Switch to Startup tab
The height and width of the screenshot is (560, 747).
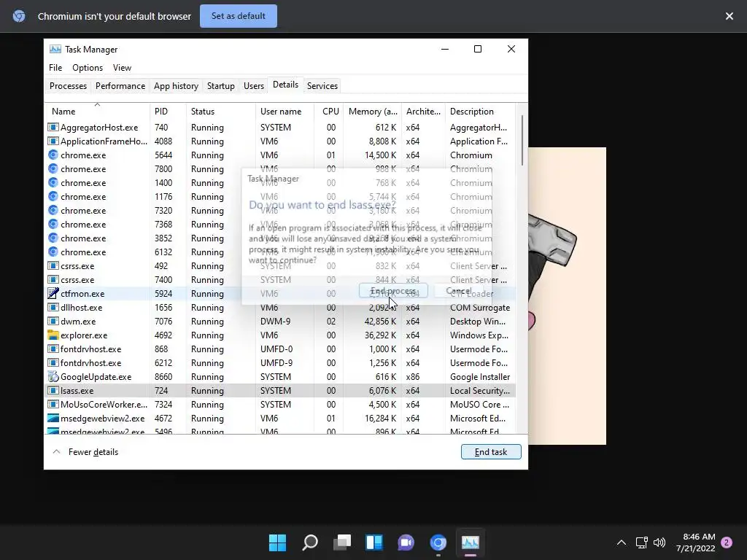220,86
